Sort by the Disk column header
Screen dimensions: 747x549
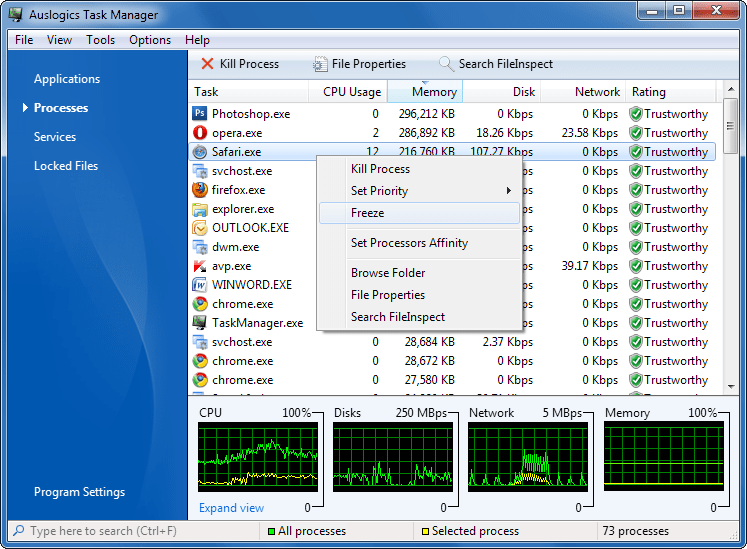click(502, 92)
